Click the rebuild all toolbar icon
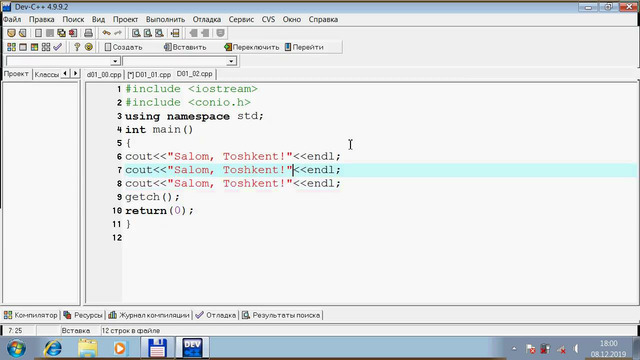The height and width of the screenshot is (360, 640). pos(46,47)
